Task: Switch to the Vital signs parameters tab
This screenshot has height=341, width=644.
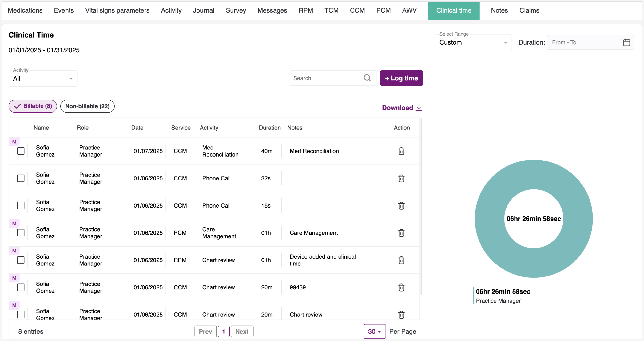Action: coord(117,11)
